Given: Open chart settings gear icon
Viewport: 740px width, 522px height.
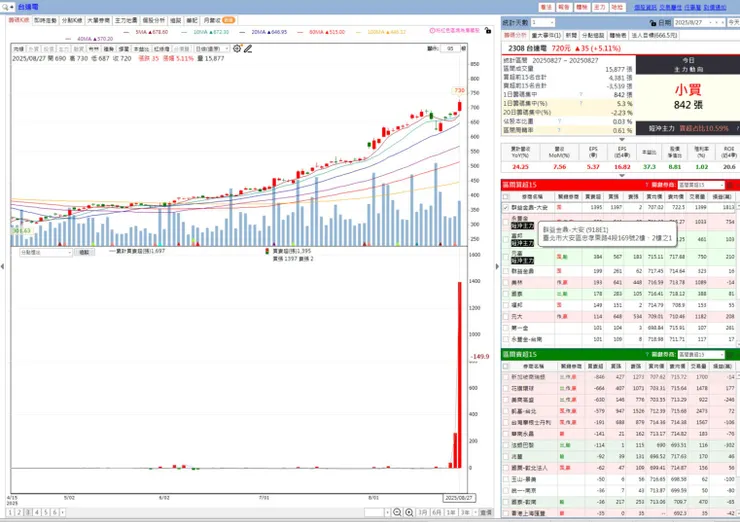Looking at the screenshot, I should (237, 49).
